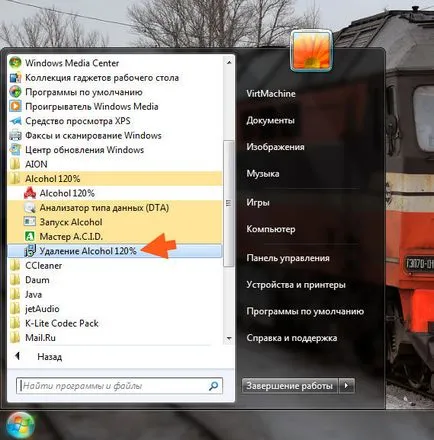Open the Windows Media Center icon
The height and width of the screenshot is (440, 434).
point(15,63)
